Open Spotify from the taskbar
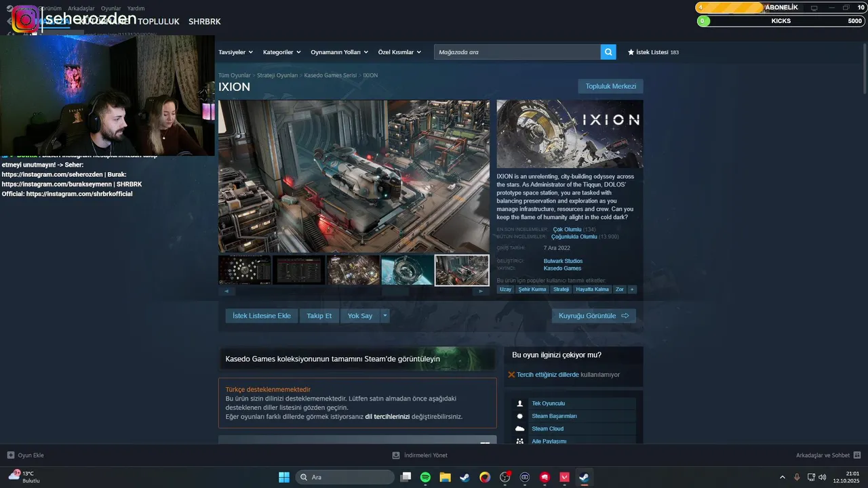868x488 pixels. (x=425, y=477)
